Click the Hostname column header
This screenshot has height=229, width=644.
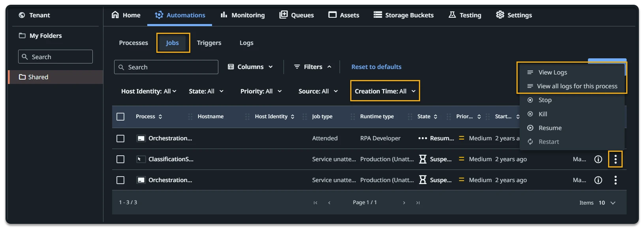[x=210, y=117]
